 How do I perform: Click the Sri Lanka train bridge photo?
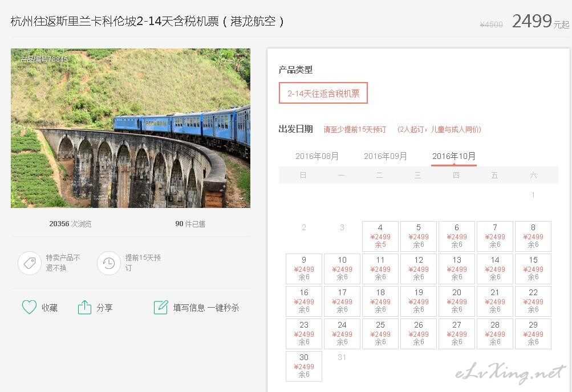131,128
